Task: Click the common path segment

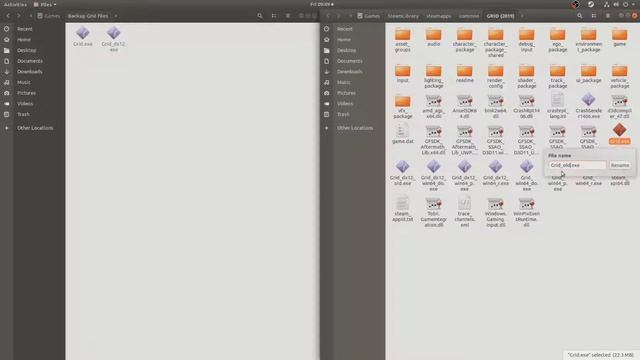Action: click(469, 16)
